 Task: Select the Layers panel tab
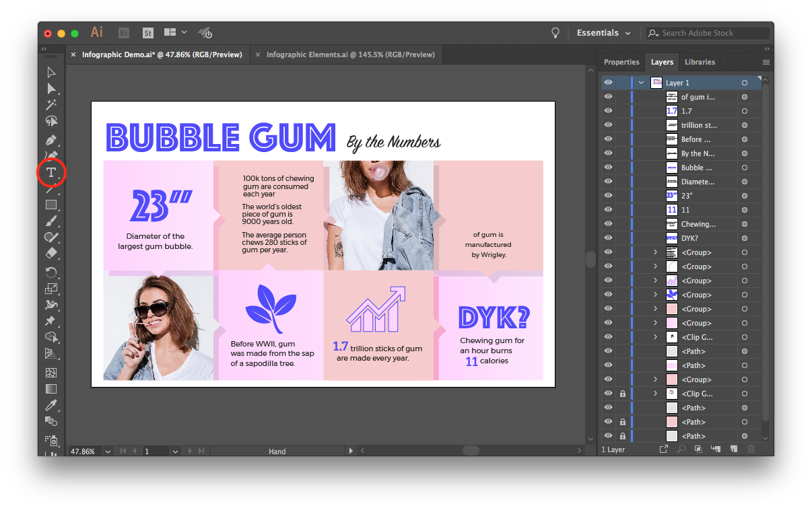[662, 62]
